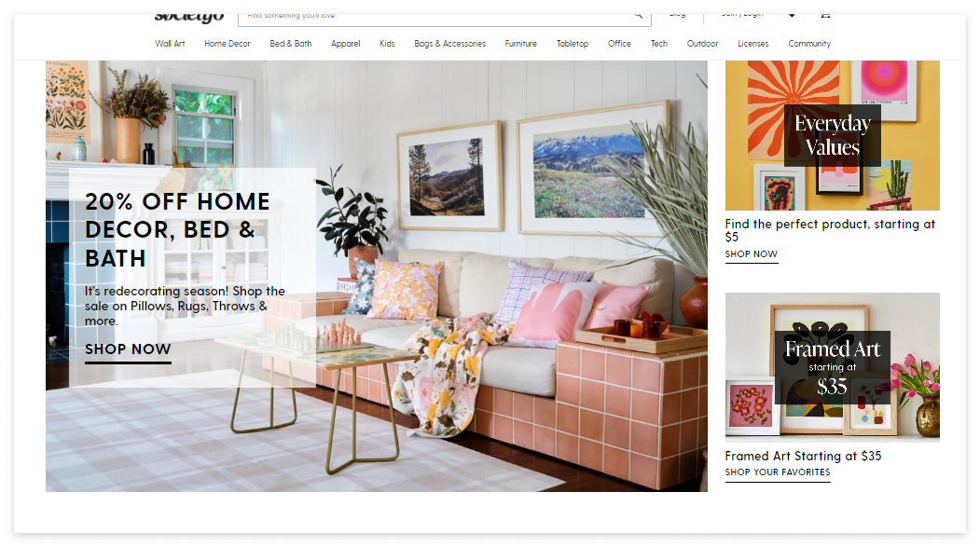
Task: Open the Tech menu
Action: pyautogui.click(x=658, y=44)
